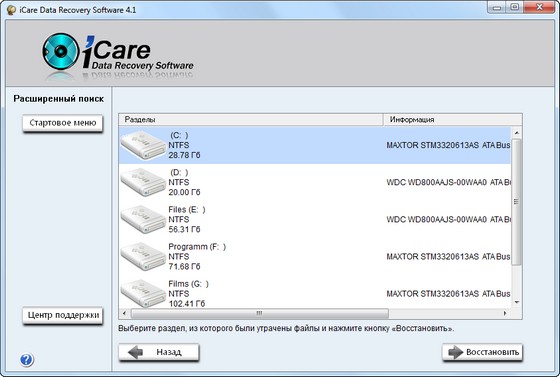
Task: Click the horizontal scrollbar left arrow
Action: [124, 313]
